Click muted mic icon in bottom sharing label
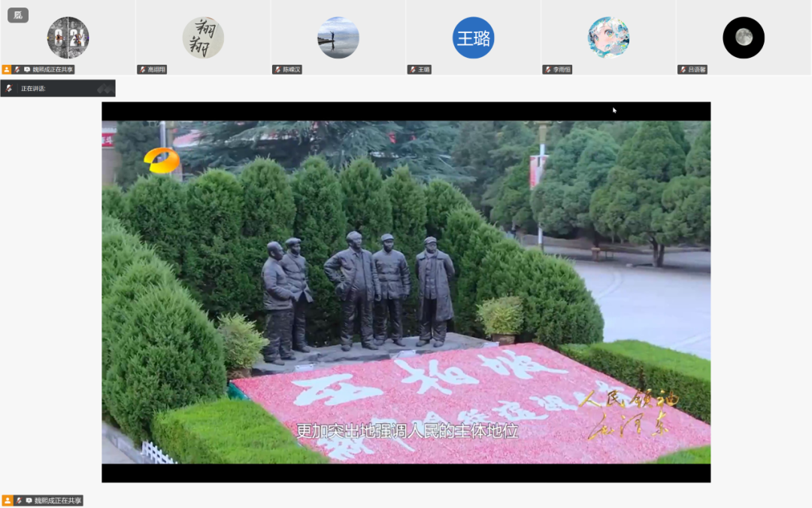 point(19,500)
